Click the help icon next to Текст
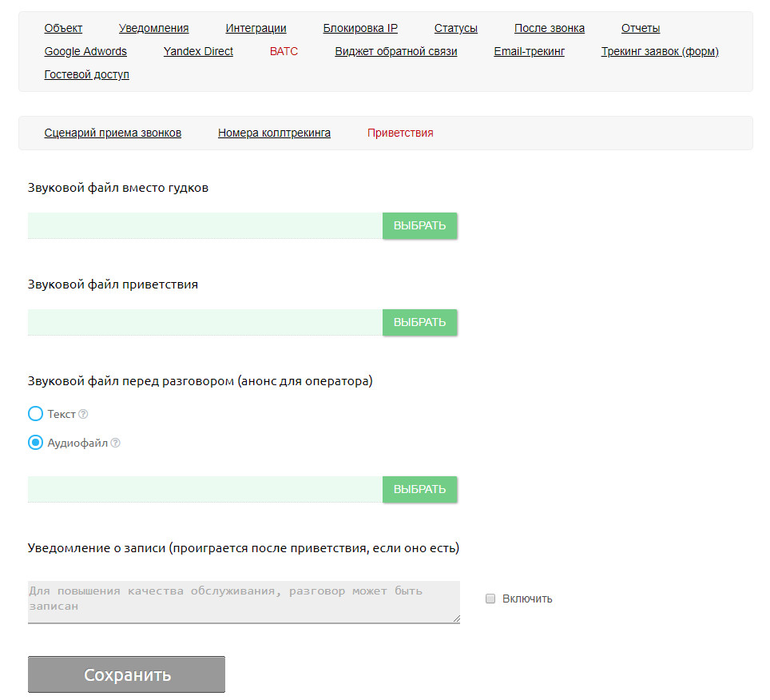 [x=83, y=414]
